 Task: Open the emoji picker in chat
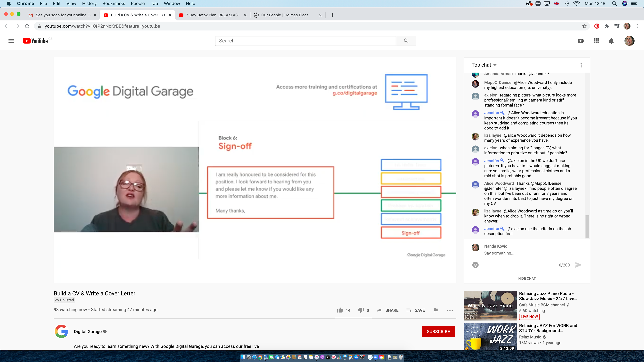(x=475, y=265)
